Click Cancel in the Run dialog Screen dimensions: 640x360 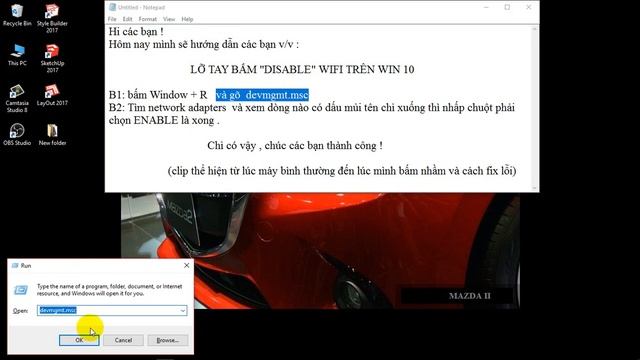(123, 340)
